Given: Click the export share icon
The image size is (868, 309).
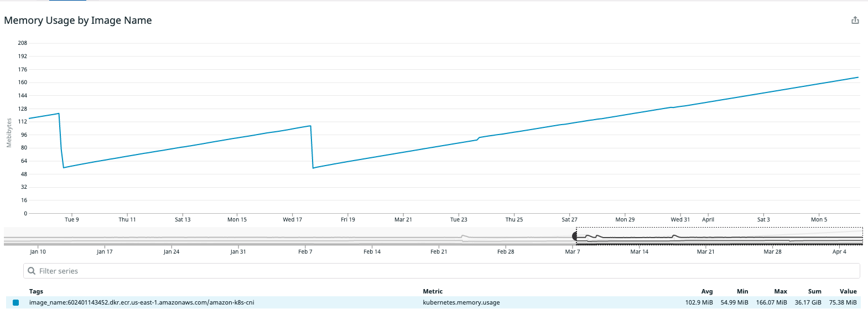Looking at the screenshot, I should (855, 20).
